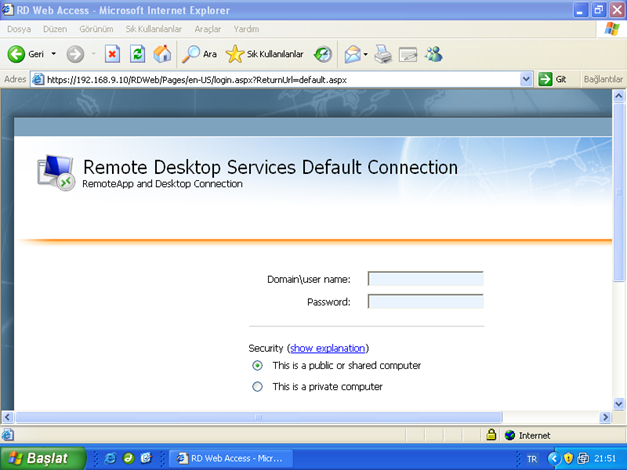This screenshot has width=627, height=470.
Task: Open Sık Kullanılanlar favorites star button
Action: coord(264,54)
